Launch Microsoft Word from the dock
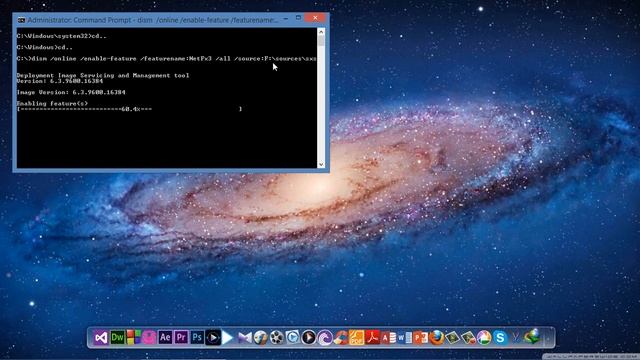Viewport: 640px width, 360px height. point(404,338)
